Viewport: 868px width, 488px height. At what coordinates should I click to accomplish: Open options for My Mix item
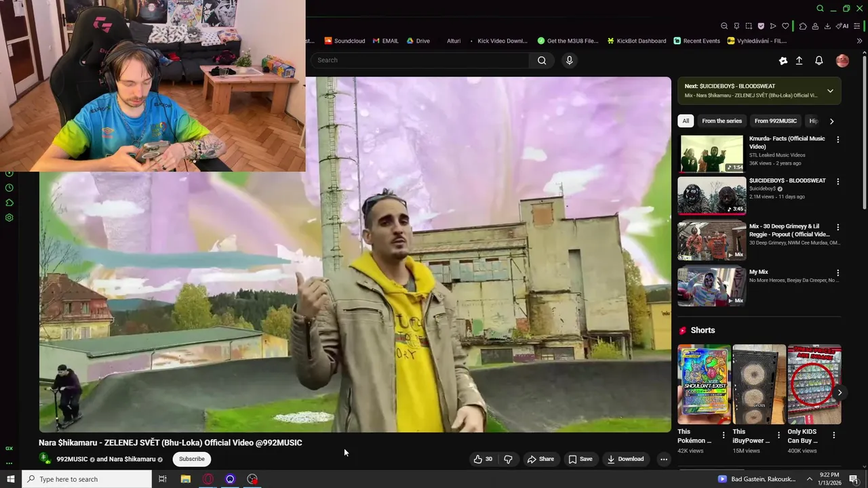click(837, 272)
